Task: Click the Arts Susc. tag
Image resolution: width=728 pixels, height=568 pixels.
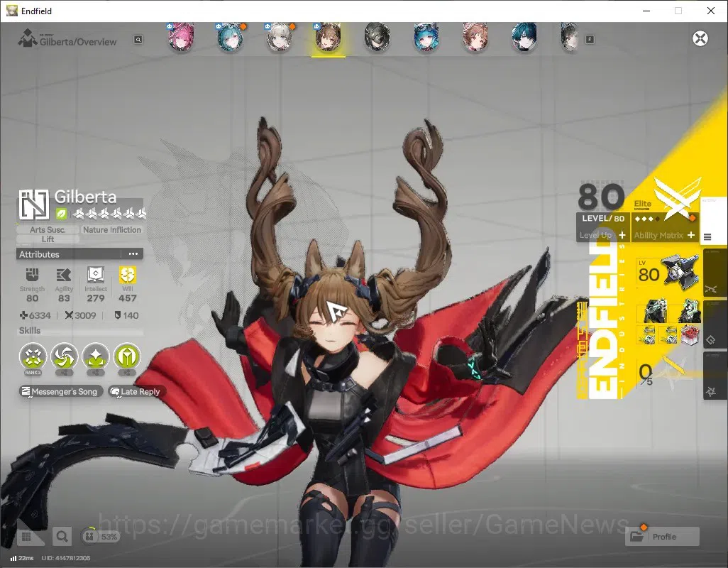Action: (x=48, y=229)
